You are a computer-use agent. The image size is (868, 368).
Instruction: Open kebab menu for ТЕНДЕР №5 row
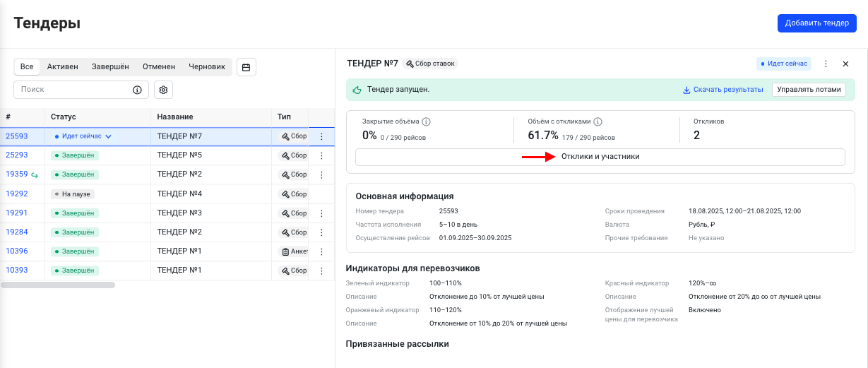click(x=321, y=155)
